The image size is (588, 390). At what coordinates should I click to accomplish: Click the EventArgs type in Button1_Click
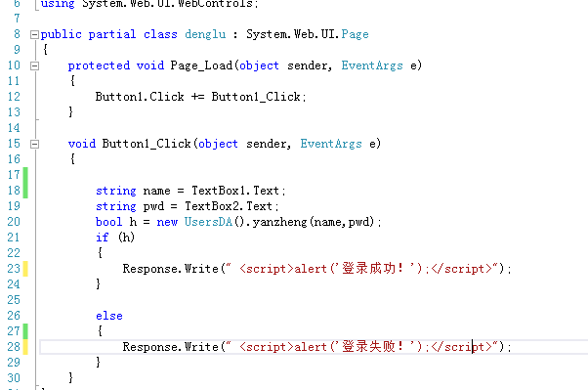(x=331, y=144)
